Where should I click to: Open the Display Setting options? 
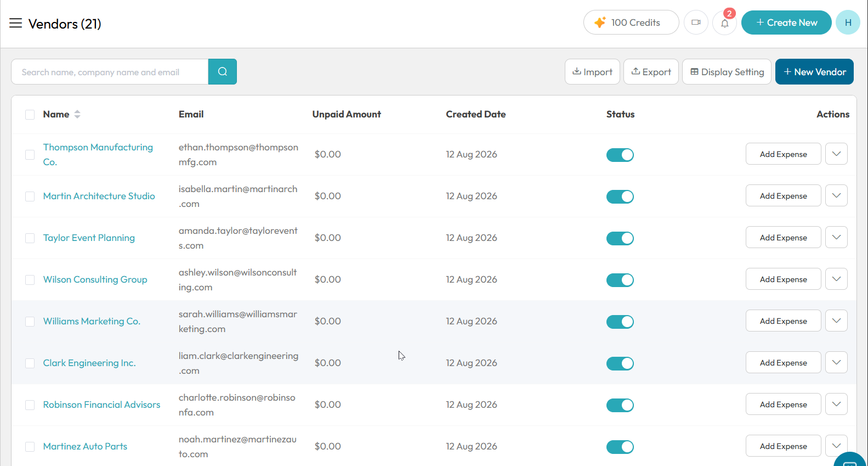pyautogui.click(x=727, y=72)
